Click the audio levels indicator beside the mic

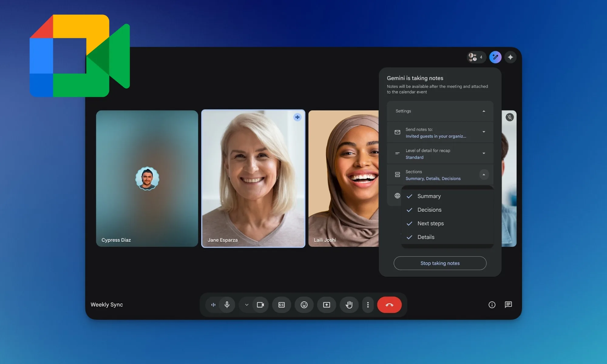[x=213, y=305]
